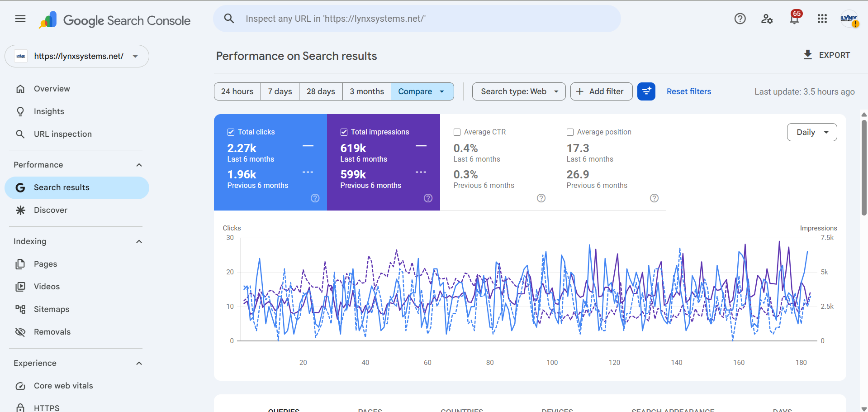Select the 28 days range tab

pyautogui.click(x=321, y=91)
